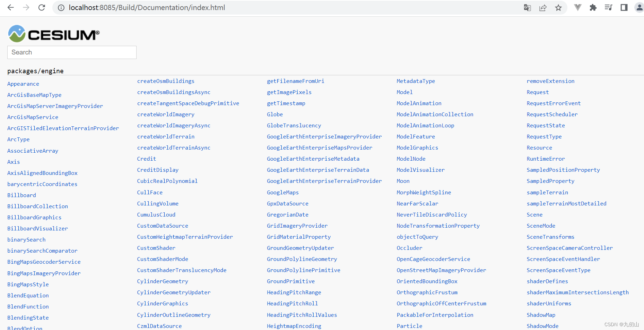The height and width of the screenshot is (330, 644).
Task: Bookmark this page with the star
Action: (558, 8)
